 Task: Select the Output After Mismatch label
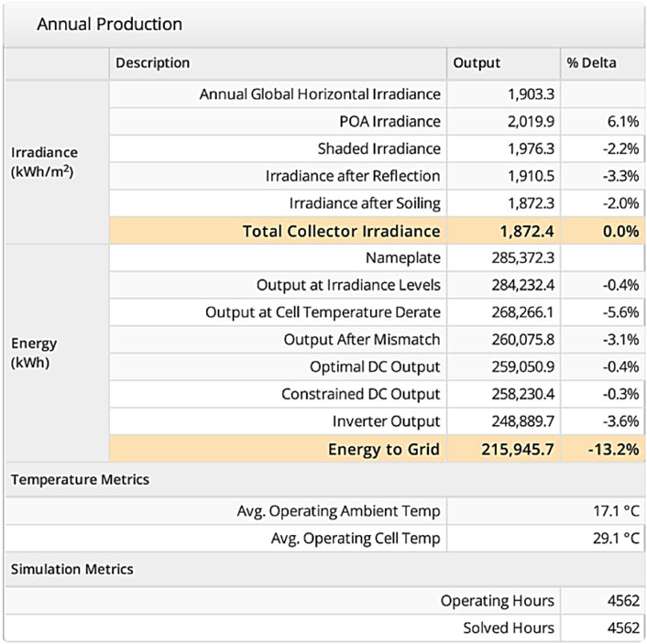click(362, 340)
